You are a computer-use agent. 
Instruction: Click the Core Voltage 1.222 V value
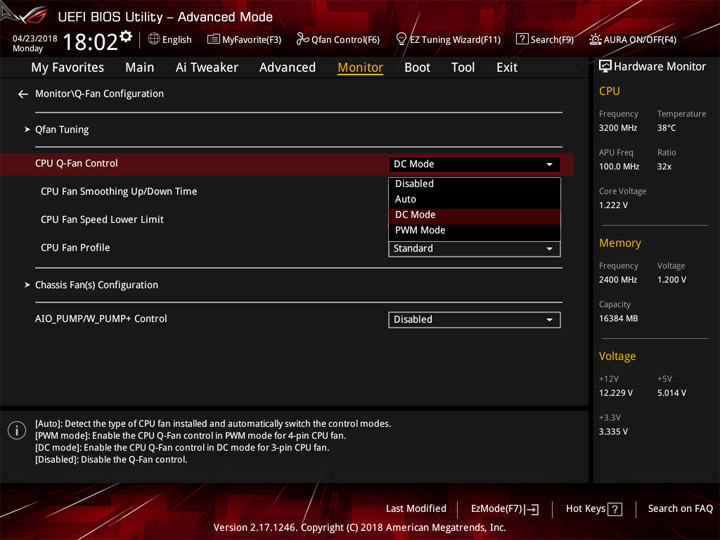click(613, 205)
